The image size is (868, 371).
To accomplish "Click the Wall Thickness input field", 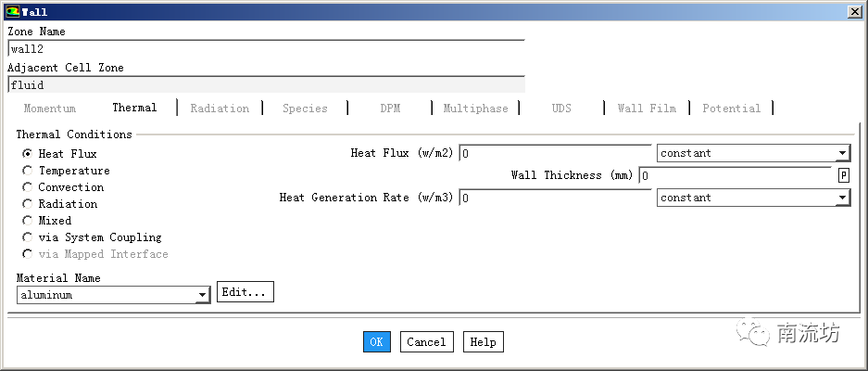I will pos(736,175).
